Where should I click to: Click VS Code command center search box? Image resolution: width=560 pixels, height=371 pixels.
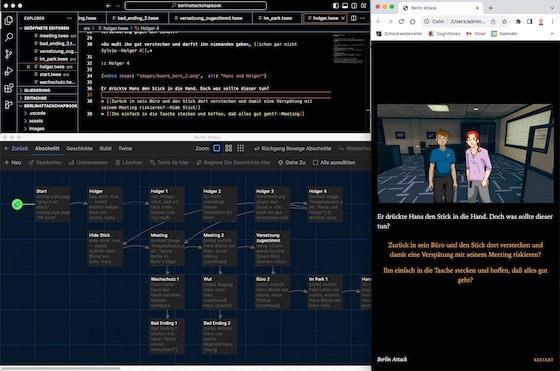tap(196, 6)
